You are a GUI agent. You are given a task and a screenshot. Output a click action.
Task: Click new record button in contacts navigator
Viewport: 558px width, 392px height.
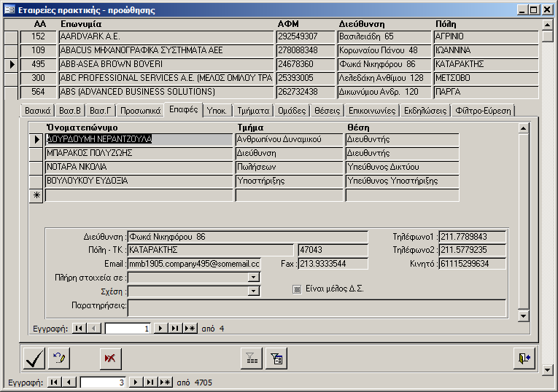190,329
